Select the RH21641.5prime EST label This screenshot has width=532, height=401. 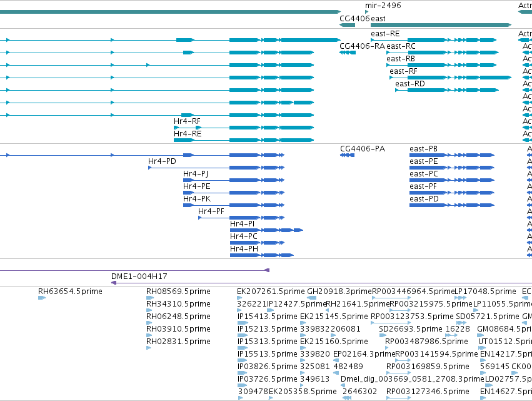pyautogui.click(x=358, y=304)
